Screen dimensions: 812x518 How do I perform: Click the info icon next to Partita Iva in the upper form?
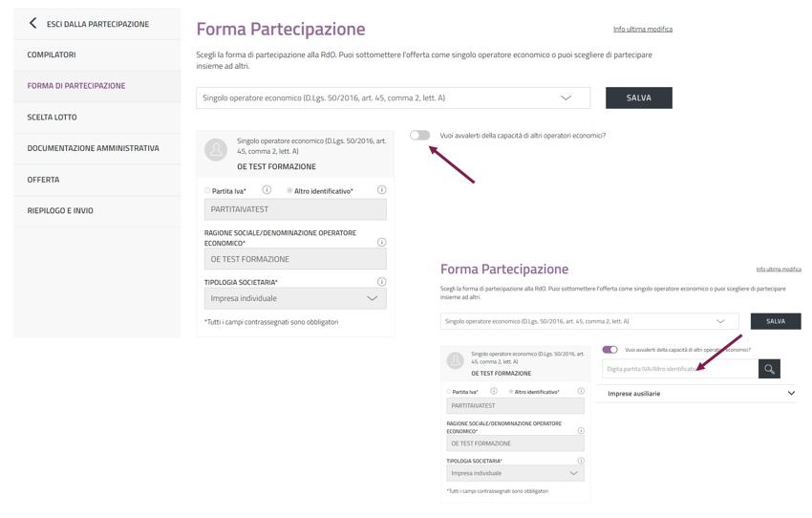(267, 190)
